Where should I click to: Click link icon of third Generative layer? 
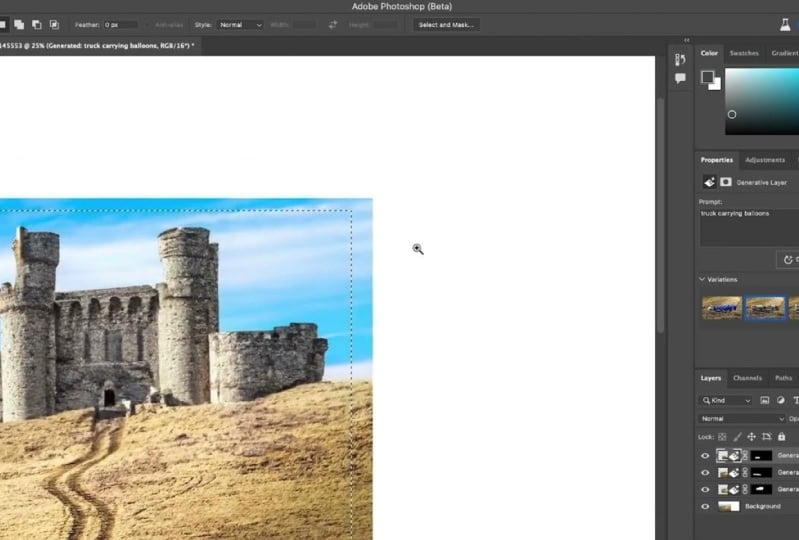745,490
